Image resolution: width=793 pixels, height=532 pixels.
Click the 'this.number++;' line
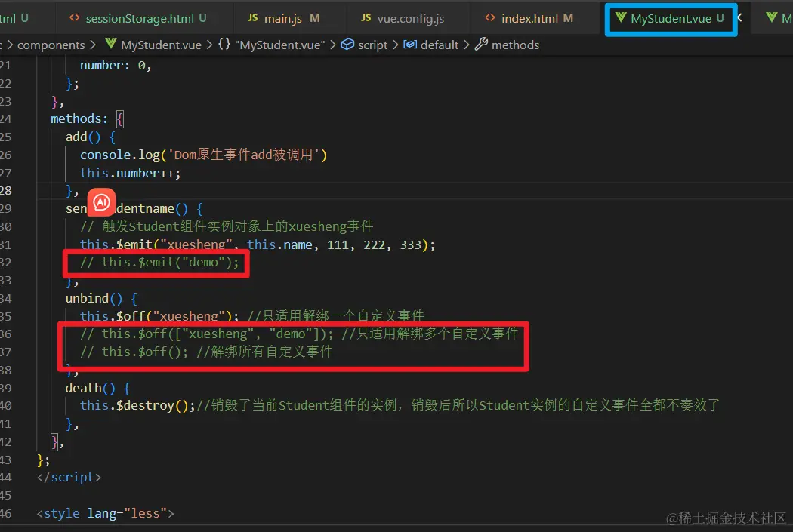[x=130, y=174]
